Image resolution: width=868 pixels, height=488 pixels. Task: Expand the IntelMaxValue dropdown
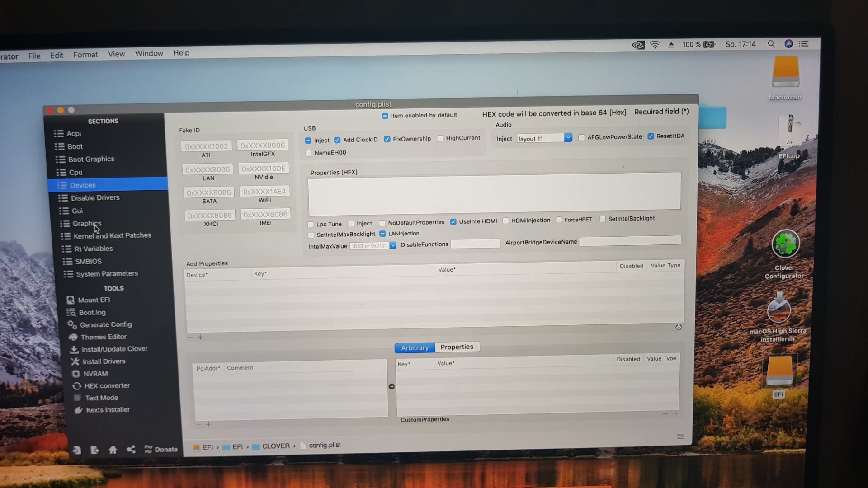pos(393,245)
